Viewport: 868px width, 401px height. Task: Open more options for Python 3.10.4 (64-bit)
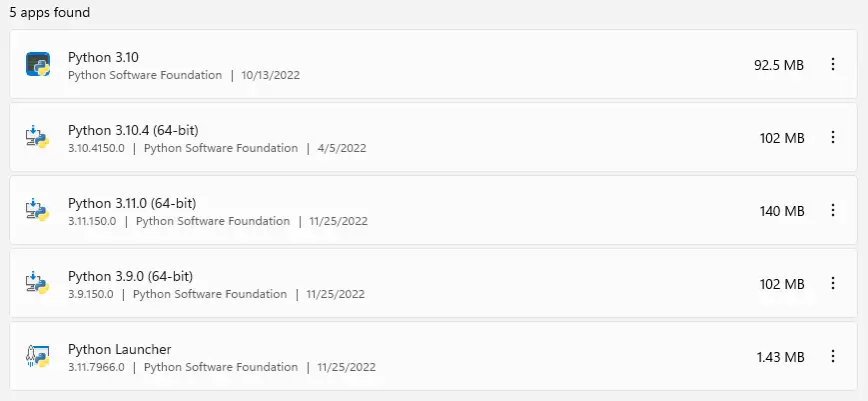click(x=833, y=137)
